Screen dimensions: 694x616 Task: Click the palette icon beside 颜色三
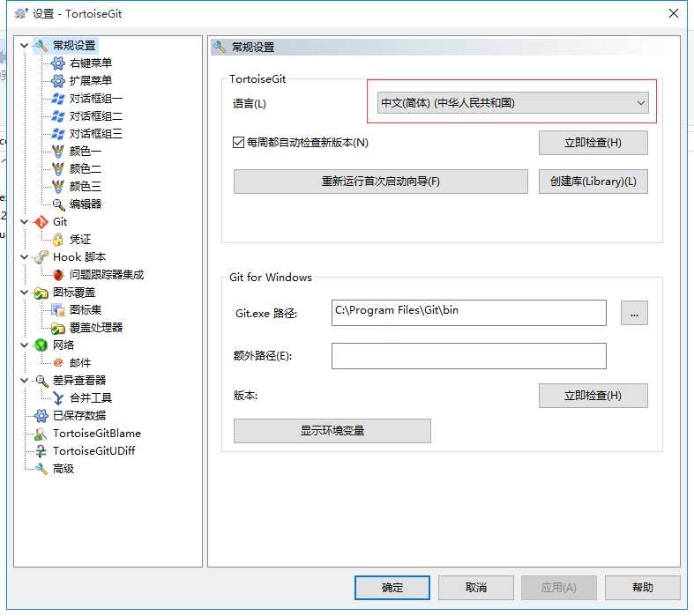(58, 186)
